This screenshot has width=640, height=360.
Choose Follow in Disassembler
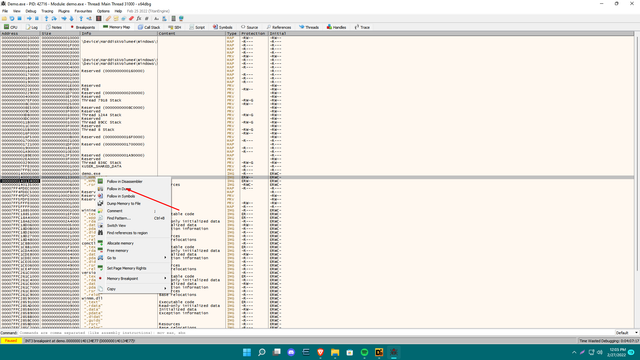124,181
